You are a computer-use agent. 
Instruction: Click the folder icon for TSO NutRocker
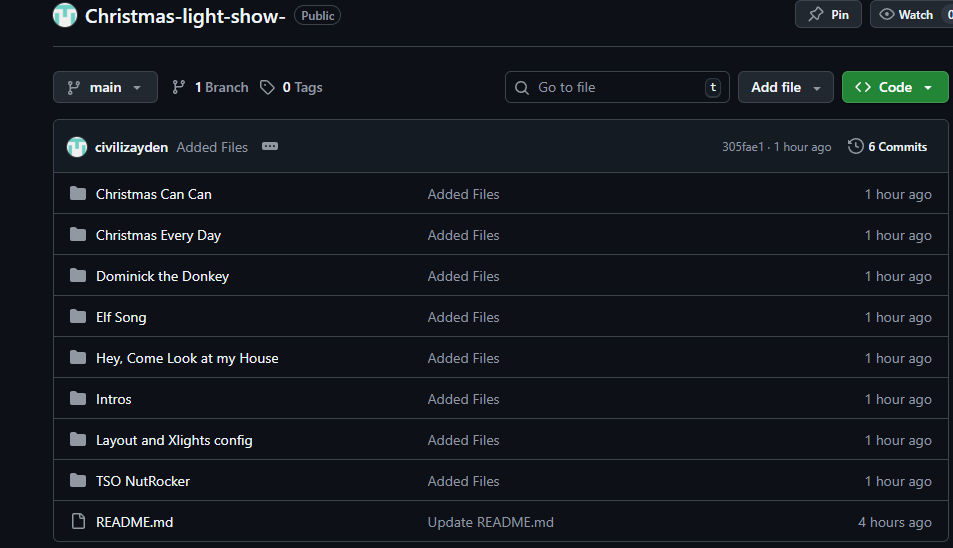click(78, 481)
